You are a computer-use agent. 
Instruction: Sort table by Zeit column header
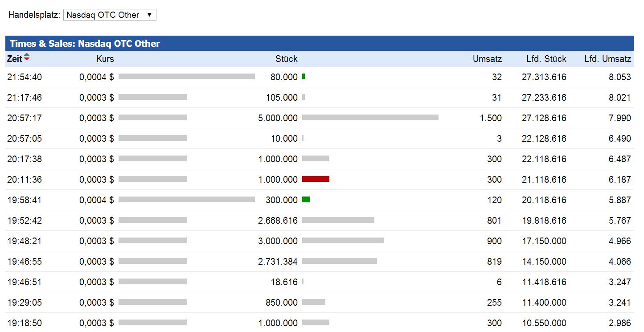(x=15, y=59)
